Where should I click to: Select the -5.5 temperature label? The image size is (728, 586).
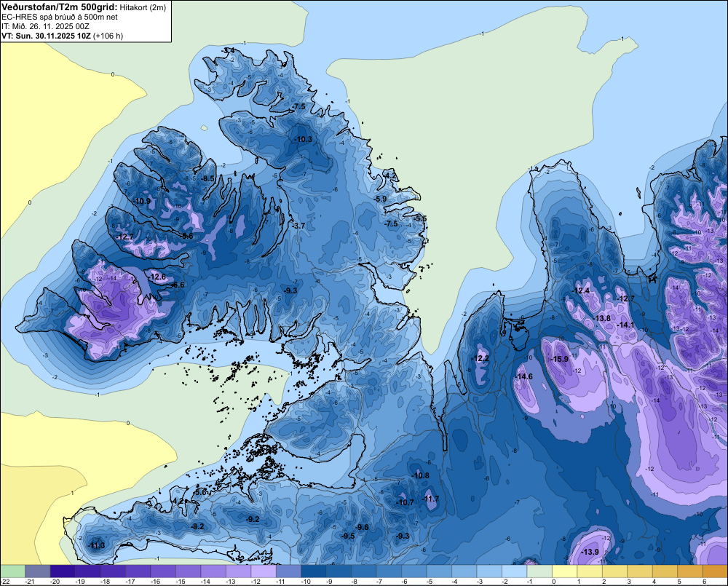tap(420, 218)
